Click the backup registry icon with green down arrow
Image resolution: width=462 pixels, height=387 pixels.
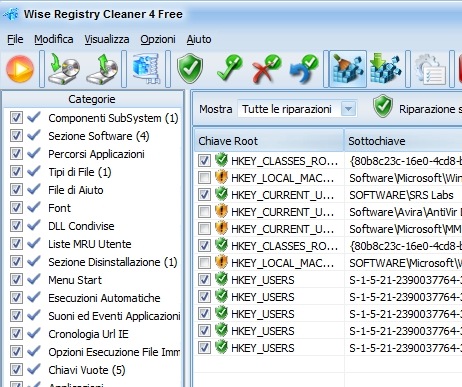tap(64, 69)
